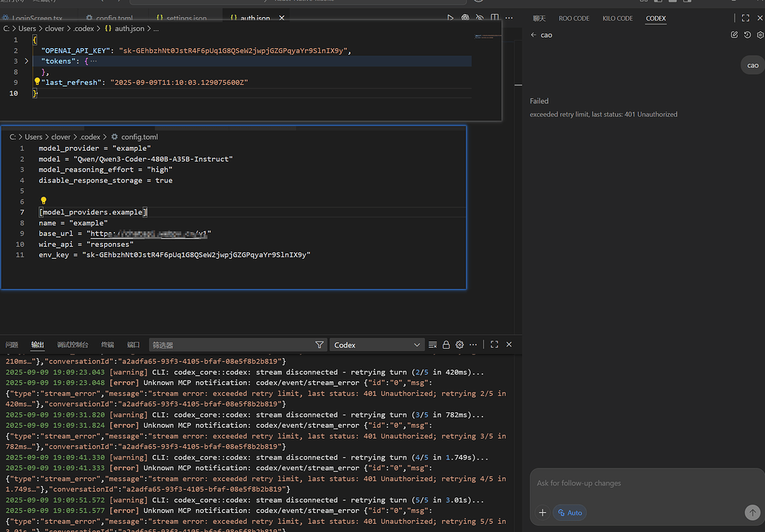
Task: Click the send arrow button in Codex
Action: click(752, 513)
